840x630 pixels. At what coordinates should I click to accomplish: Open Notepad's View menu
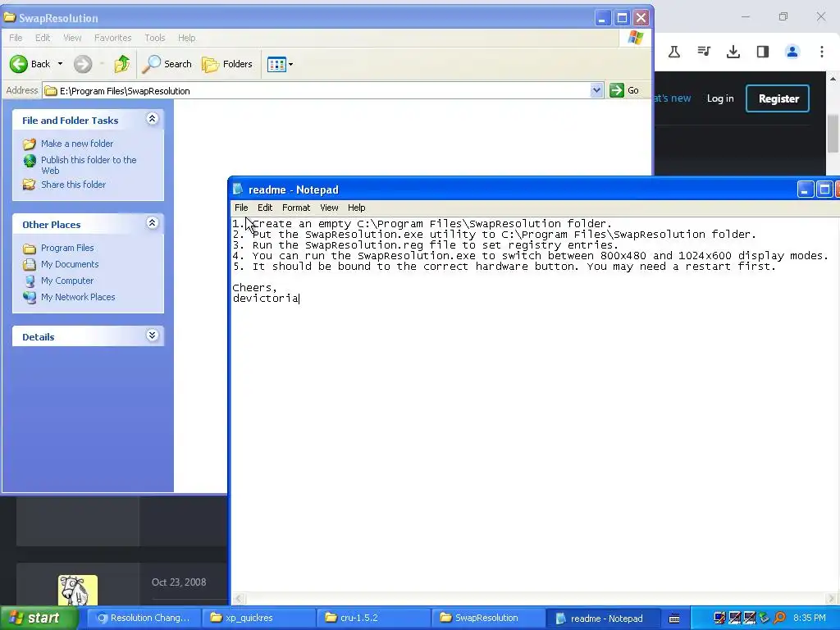pyautogui.click(x=329, y=208)
